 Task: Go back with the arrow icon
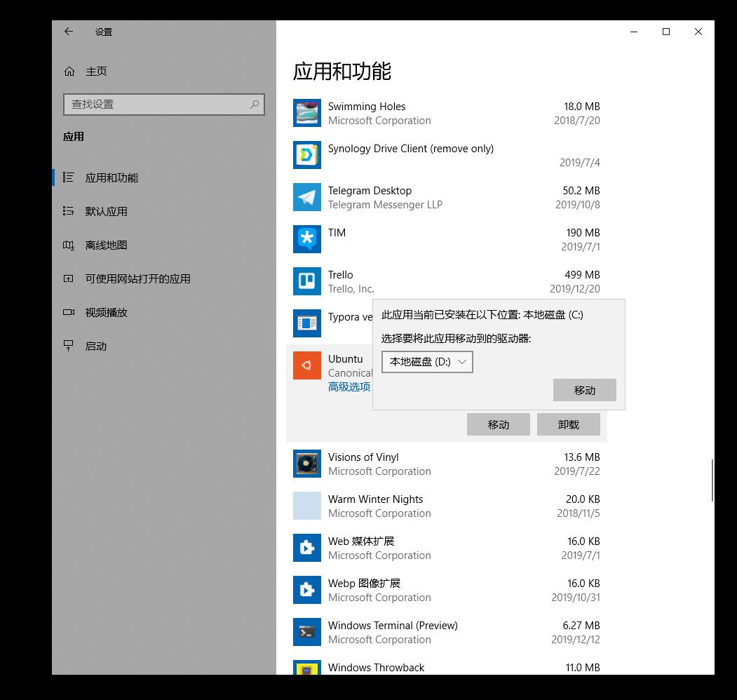tap(69, 32)
